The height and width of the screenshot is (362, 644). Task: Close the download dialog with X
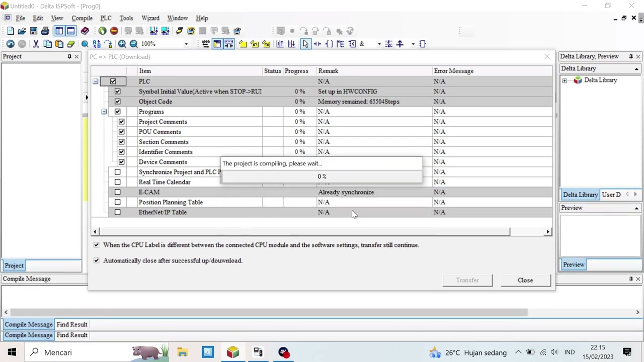point(547,57)
